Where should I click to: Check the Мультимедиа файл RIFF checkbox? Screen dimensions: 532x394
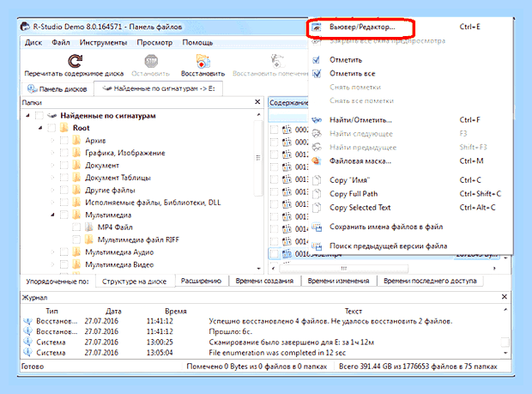point(76,239)
